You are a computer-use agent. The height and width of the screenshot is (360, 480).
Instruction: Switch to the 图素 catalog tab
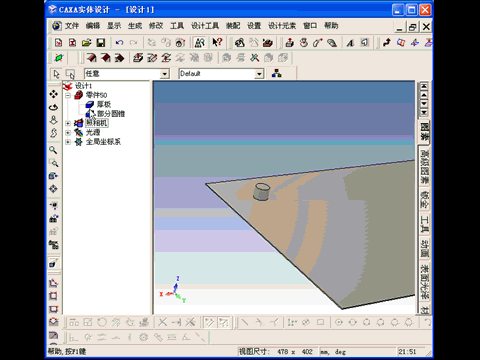click(x=424, y=132)
